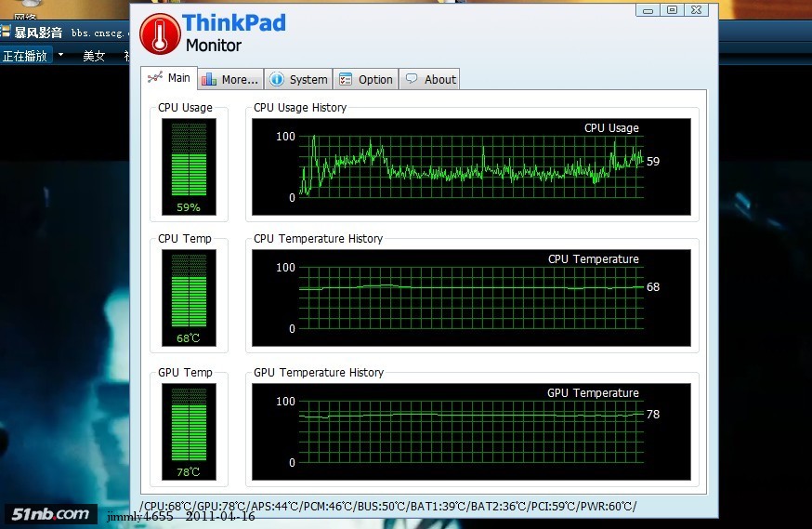Click the checklist icon on Option tab
Screen dimensions: 812x529
coord(346,79)
